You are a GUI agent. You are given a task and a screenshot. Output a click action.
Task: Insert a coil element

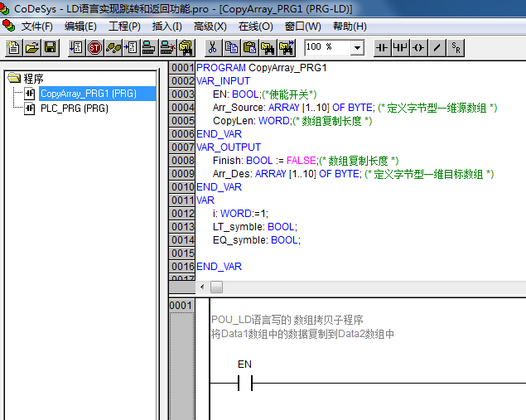click(418, 48)
